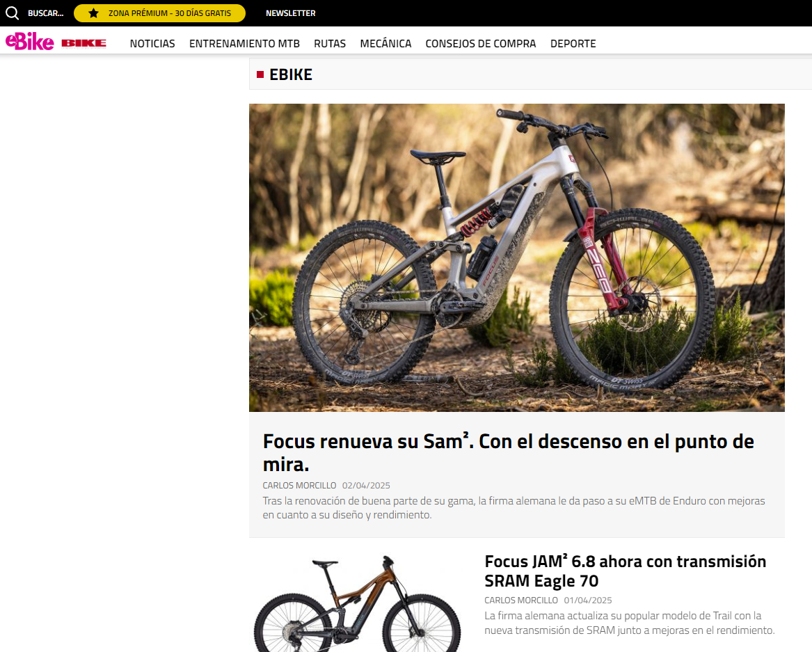
Task: Open Zona Prémium 30 días gratis
Action: (x=159, y=13)
